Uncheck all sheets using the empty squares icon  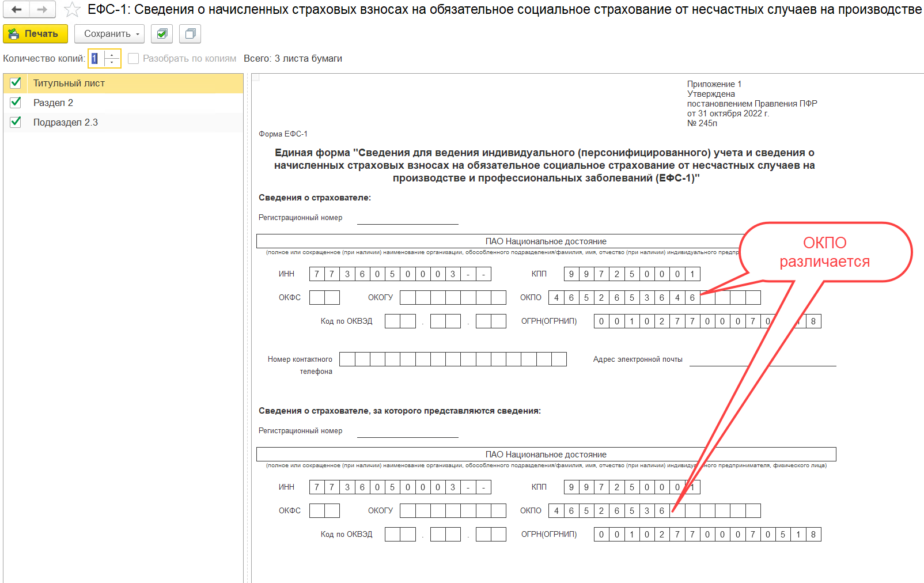click(190, 34)
